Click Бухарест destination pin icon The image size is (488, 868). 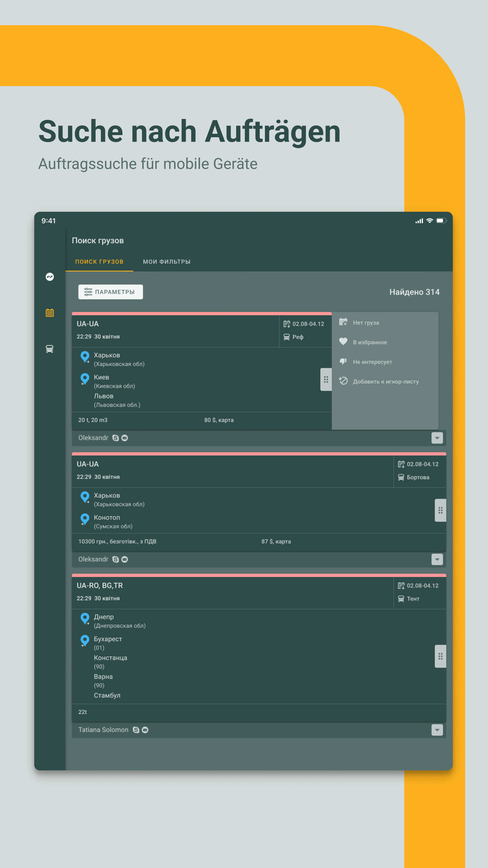[x=85, y=641]
